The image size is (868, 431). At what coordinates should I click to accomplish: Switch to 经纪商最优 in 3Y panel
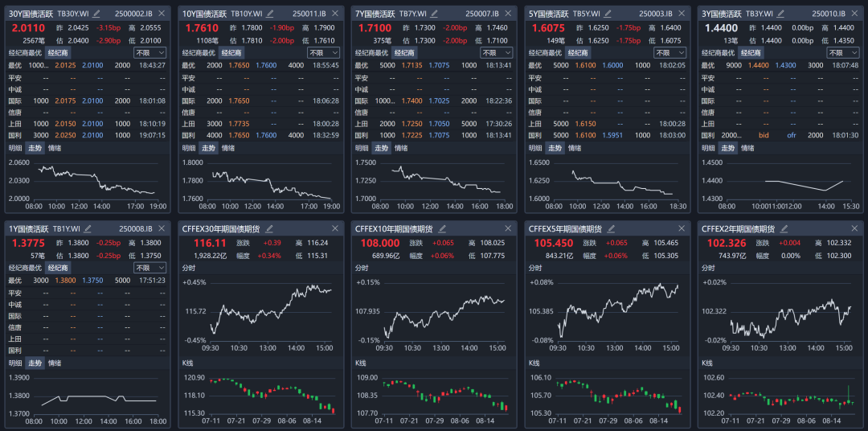tap(719, 52)
